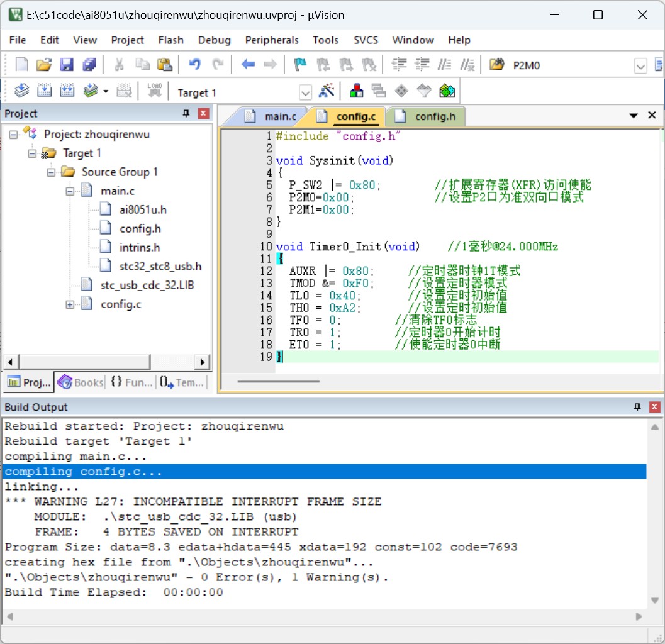Select stc_usb_cdc_32.LIB in project tree

(147, 286)
